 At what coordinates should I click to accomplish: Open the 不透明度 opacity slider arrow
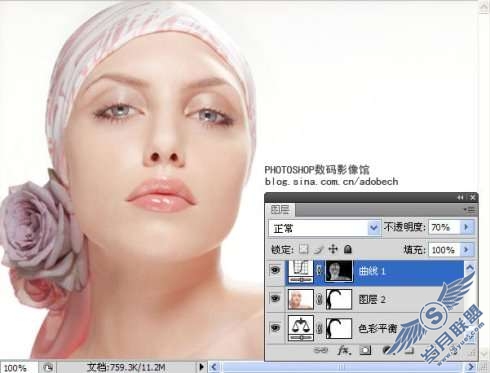(466, 227)
